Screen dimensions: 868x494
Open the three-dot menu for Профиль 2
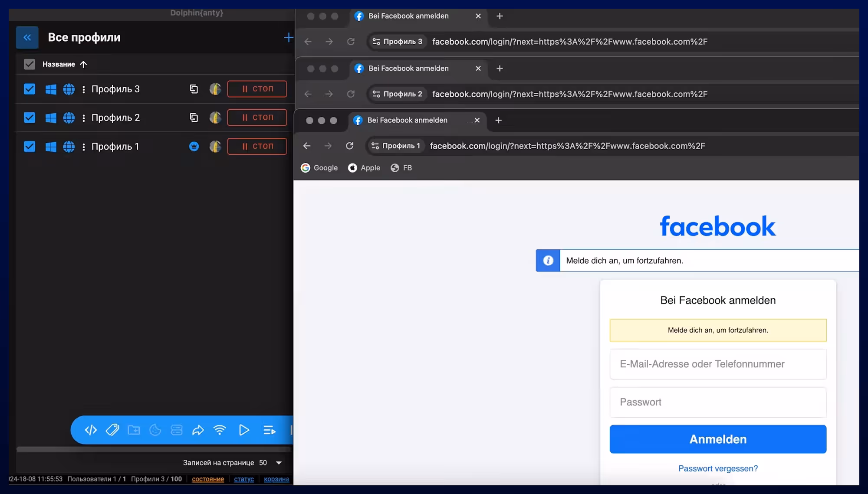(x=84, y=118)
